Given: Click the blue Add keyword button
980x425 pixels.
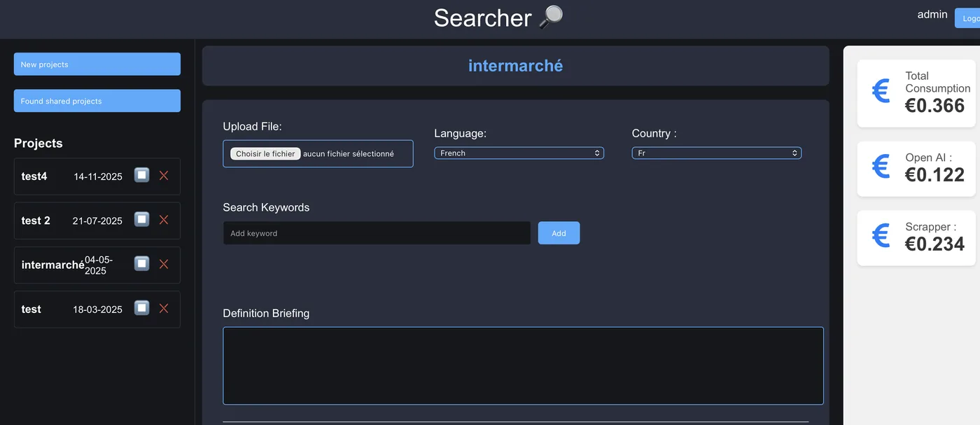Looking at the screenshot, I should tap(559, 233).
